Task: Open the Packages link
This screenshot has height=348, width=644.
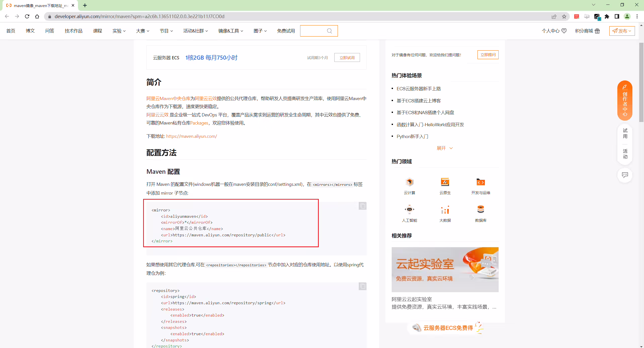Action: [199, 123]
